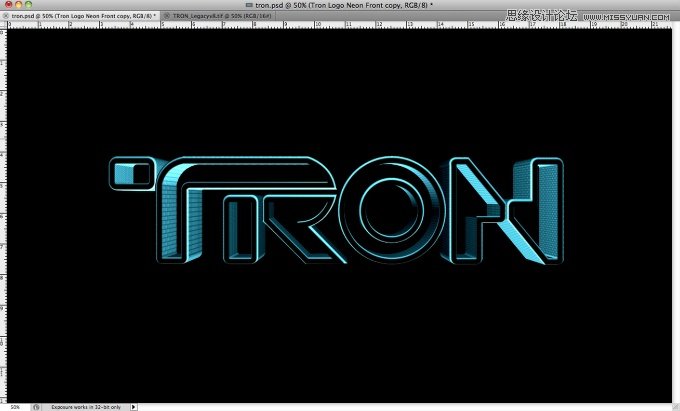The width and height of the screenshot is (680, 411).
Task: Click the document proxy icon in title bar
Action: click(x=249, y=5)
